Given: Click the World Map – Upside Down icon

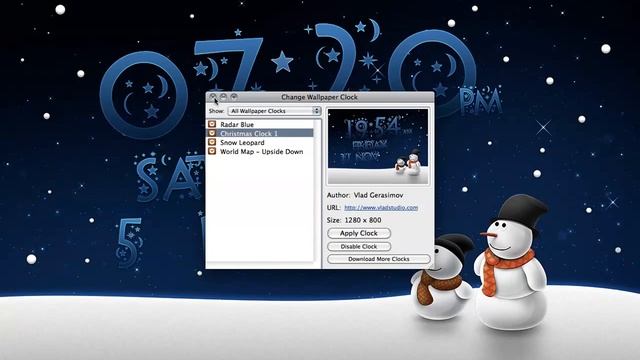Looking at the screenshot, I should (212, 151).
